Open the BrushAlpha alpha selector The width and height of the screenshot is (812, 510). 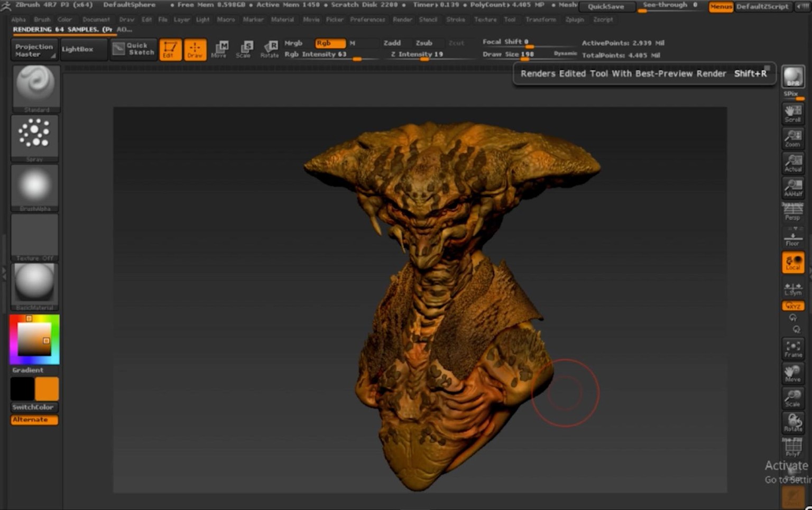tap(35, 188)
